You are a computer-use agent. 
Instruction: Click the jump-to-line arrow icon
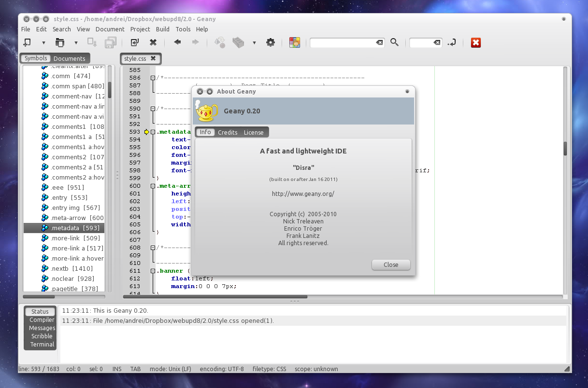(x=452, y=42)
